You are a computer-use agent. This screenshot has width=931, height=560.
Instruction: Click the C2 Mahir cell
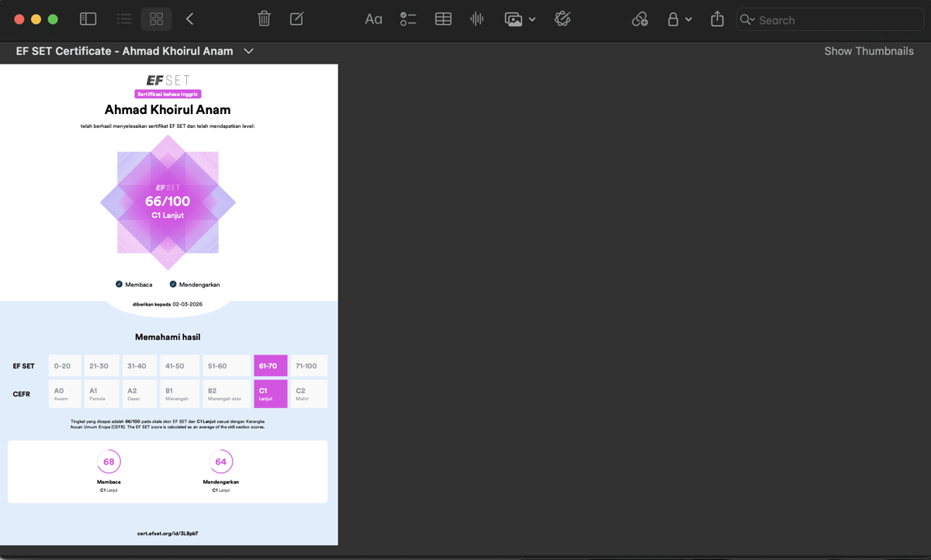pos(309,394)
